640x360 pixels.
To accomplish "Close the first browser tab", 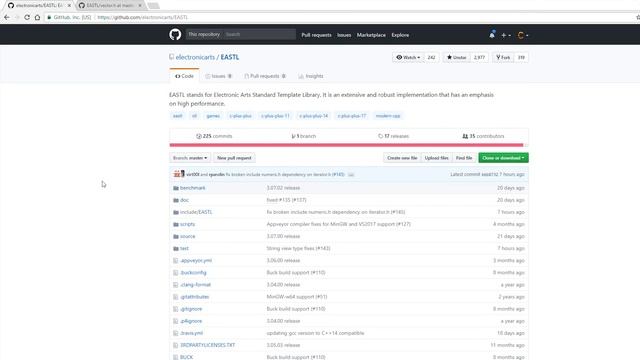I will [x=69, y=6].
